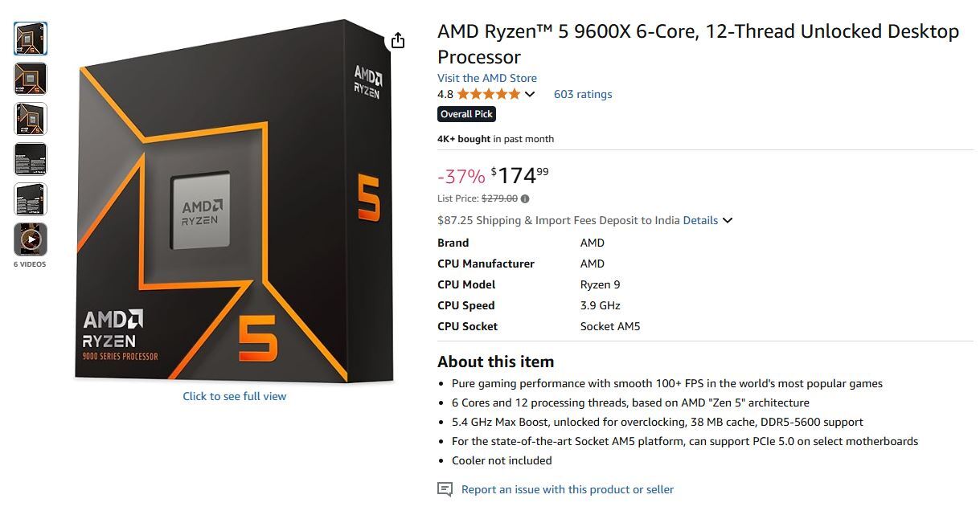The image size is (980, 519).
Task: Play the product video thumbnail
Action: 31,239
